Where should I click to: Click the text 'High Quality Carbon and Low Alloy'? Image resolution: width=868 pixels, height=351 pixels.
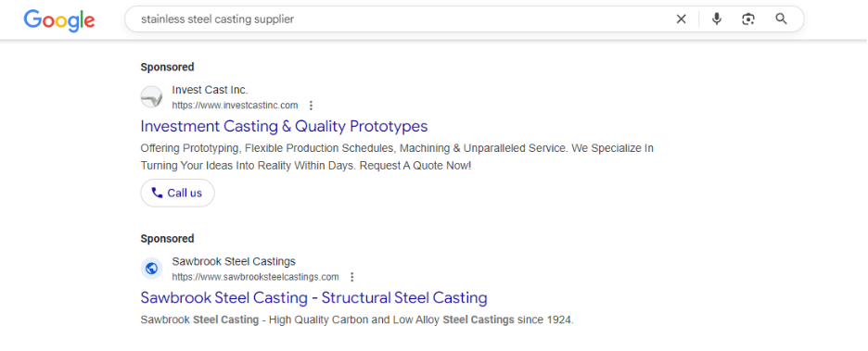[354, 320]
